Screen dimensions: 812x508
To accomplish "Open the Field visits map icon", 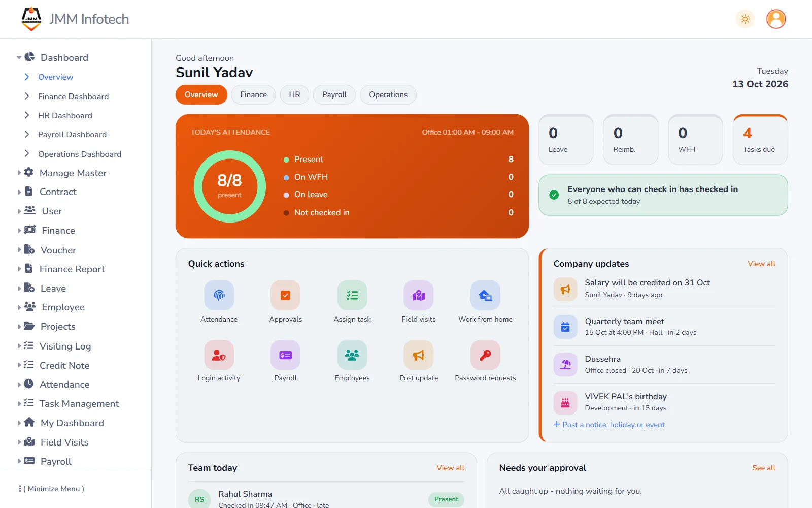I will tap(419, 295).
